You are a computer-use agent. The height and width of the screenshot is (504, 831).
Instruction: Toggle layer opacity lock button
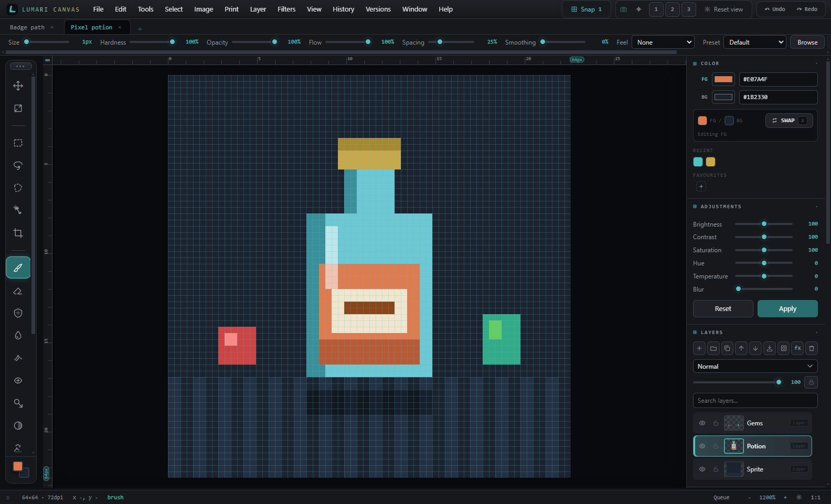pos(811,382)
